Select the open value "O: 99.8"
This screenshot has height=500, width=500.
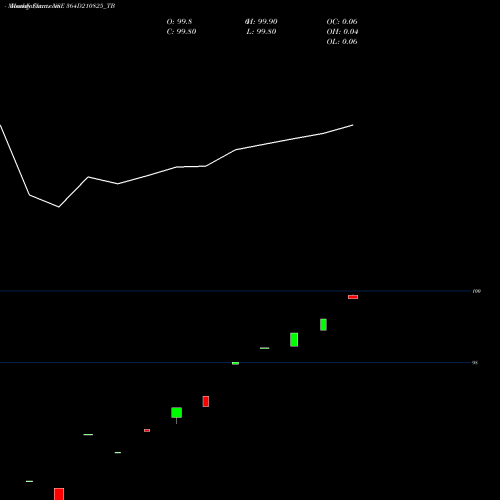point(179,22)
